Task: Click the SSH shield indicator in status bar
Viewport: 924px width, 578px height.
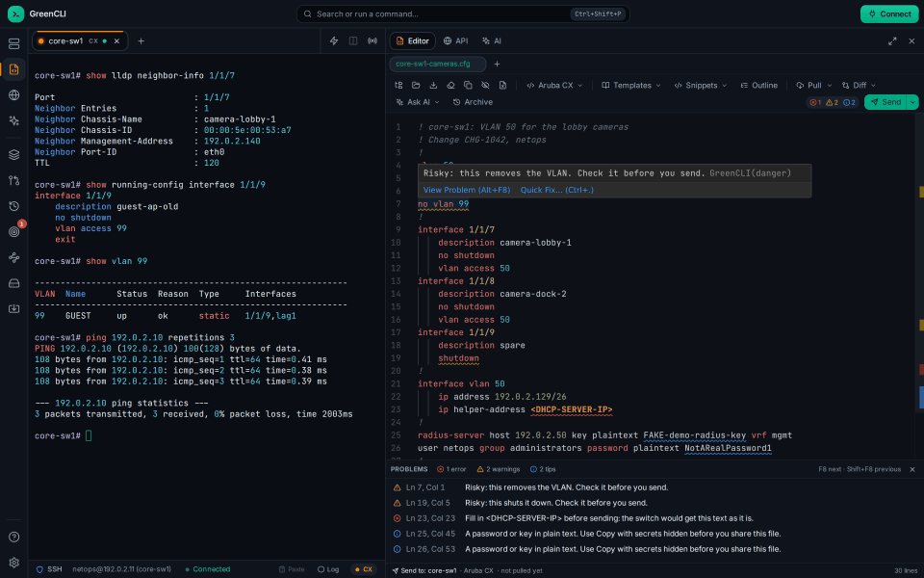Action: pos(49,569)
